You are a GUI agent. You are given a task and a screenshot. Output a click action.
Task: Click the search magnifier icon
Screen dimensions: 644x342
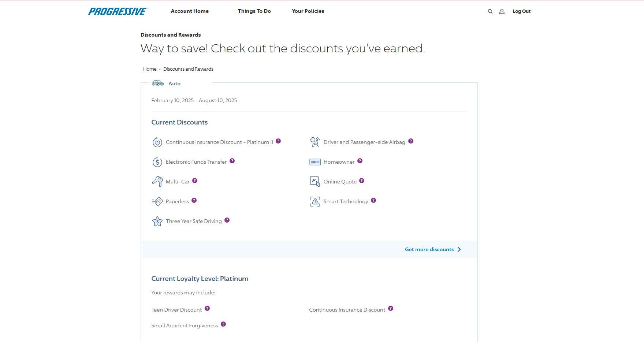490,11
